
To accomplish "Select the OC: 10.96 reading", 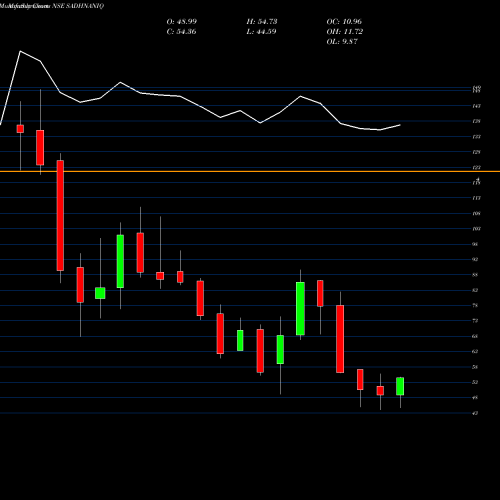I will [344, 22].
